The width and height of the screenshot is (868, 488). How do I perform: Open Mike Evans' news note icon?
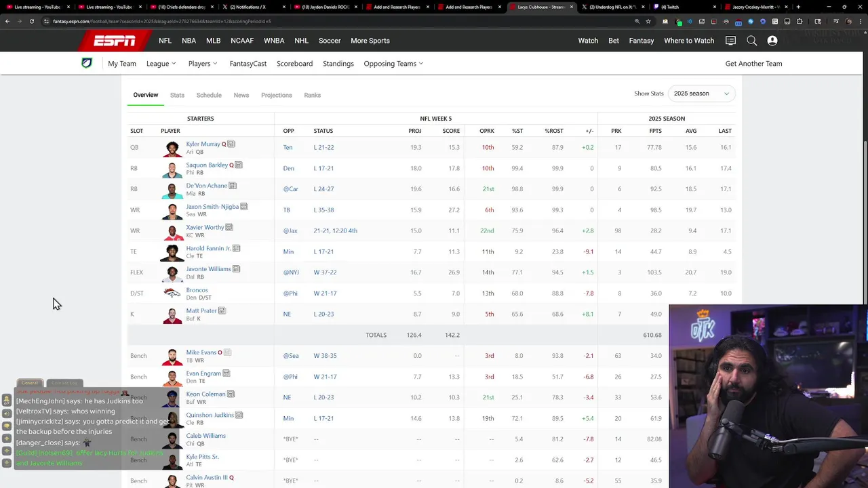click(228, 352)
